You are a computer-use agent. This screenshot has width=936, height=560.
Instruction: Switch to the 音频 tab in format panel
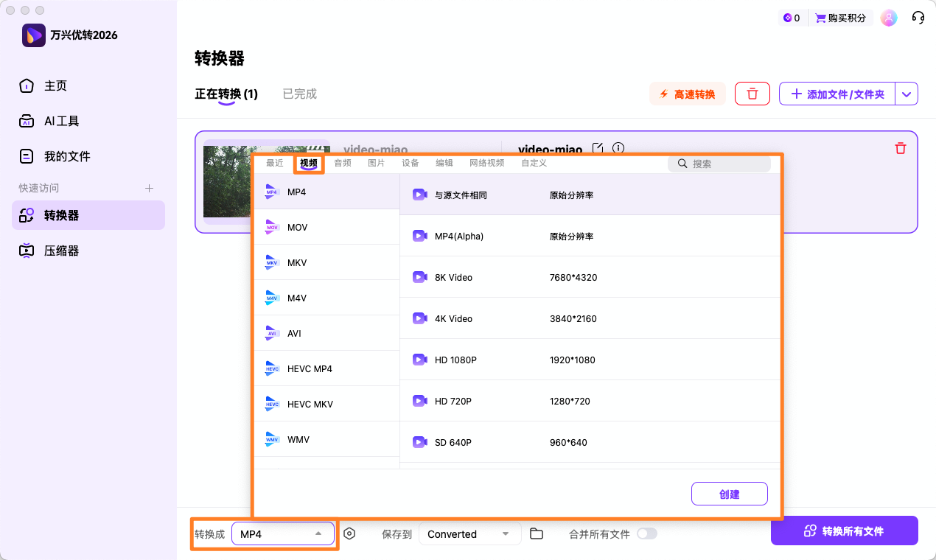click(342, 163)
